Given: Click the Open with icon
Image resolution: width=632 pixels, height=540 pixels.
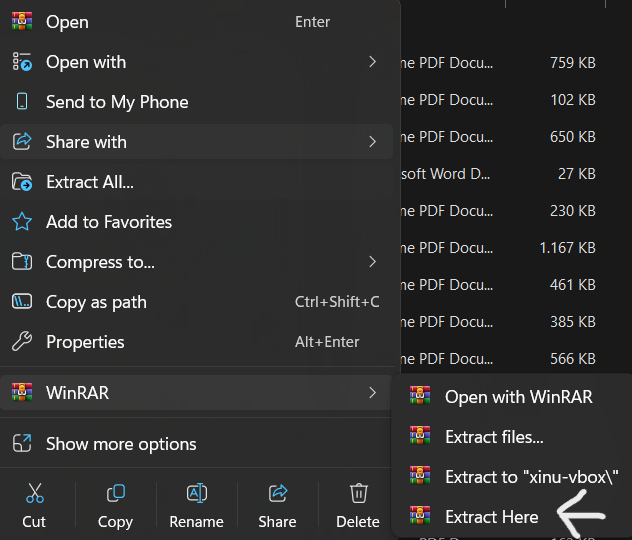Looking at the screenshot, I should (x=22, y=62).
